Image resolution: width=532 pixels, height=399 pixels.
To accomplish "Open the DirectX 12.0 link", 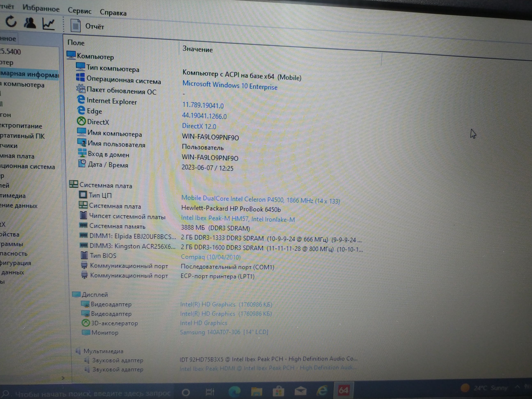I will 199,126.
